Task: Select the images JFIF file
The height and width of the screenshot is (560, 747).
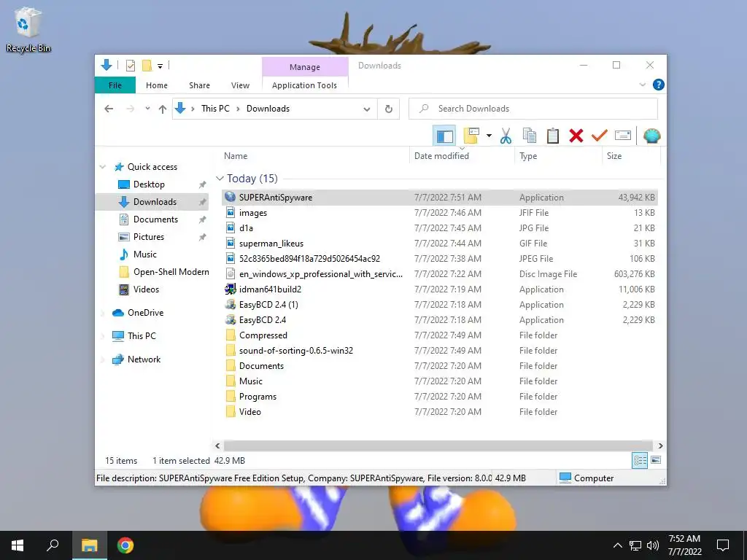Action: tap(439, 213)
